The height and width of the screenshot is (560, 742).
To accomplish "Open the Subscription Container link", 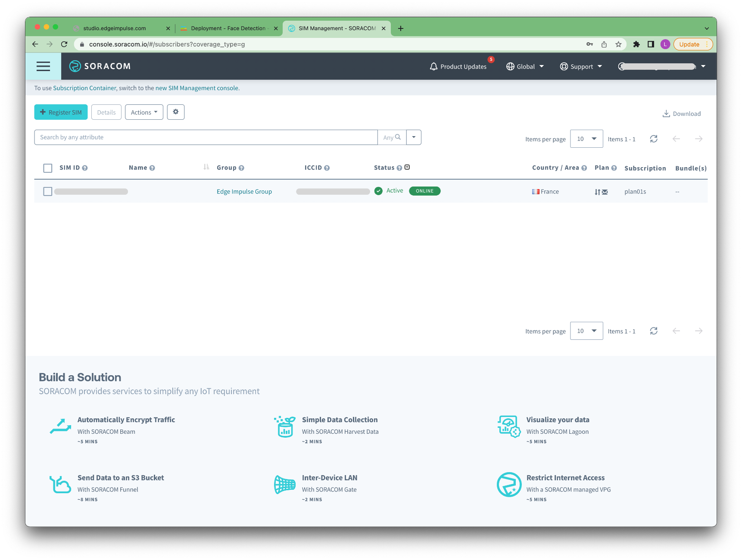I will [x=84, y=88].
